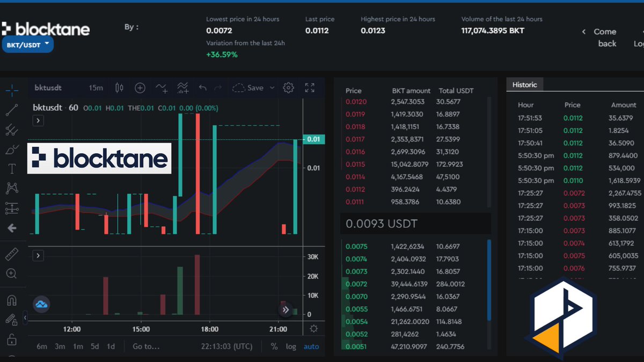Click the +36.59% variation value

222,55
